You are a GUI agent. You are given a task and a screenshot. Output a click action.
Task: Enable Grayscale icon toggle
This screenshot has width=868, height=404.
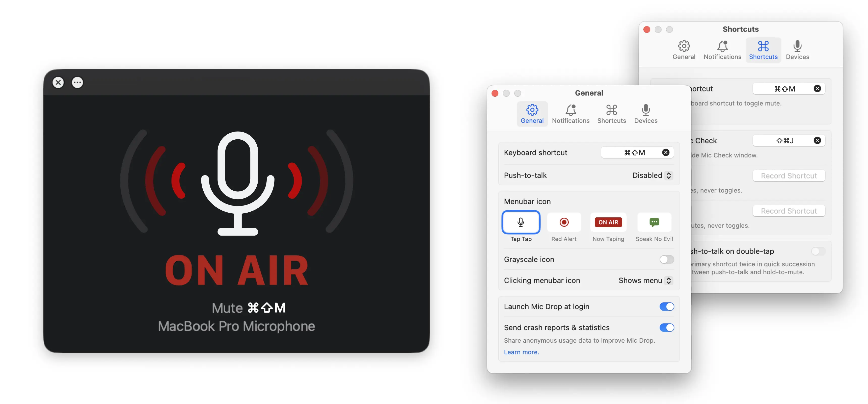coord(666,259)
